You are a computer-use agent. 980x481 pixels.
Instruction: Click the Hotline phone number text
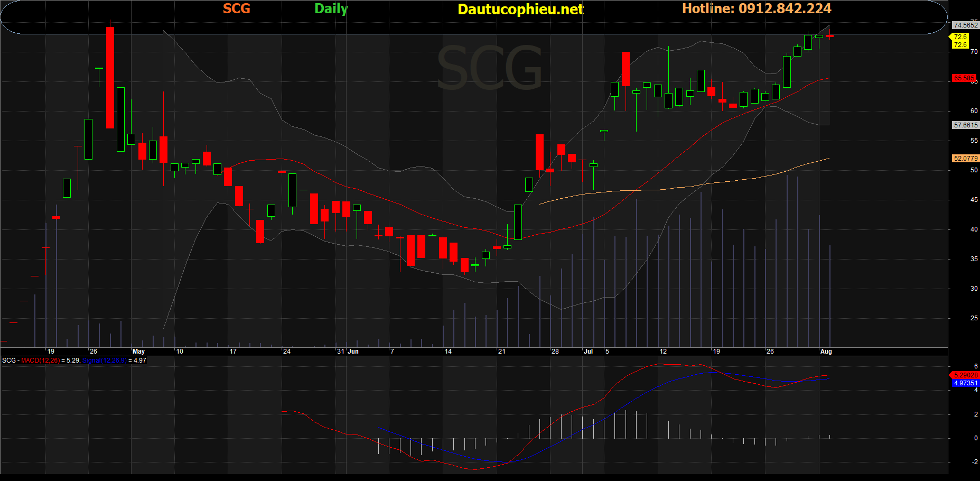pos(756,8)
